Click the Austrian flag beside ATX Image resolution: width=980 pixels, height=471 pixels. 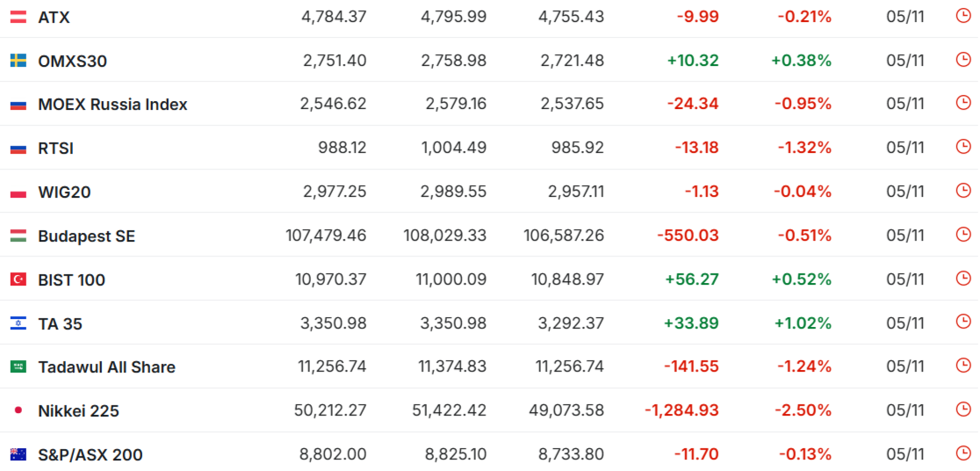tap(18, 17)
